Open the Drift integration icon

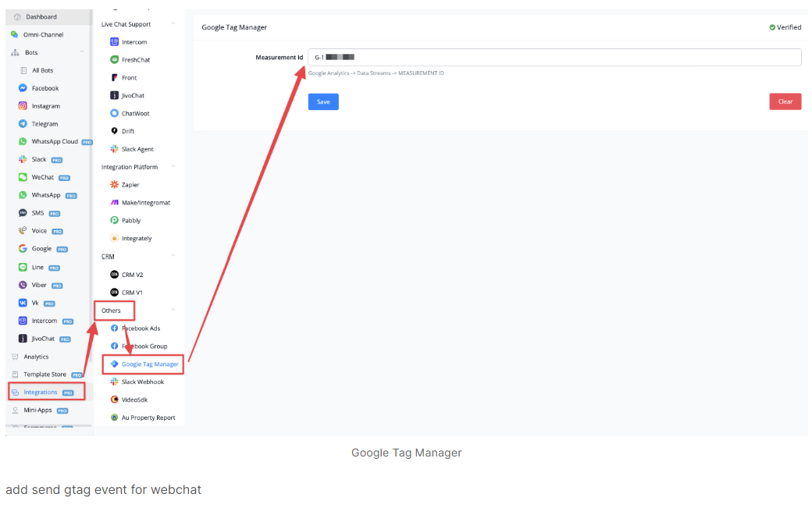click(115, 131)
